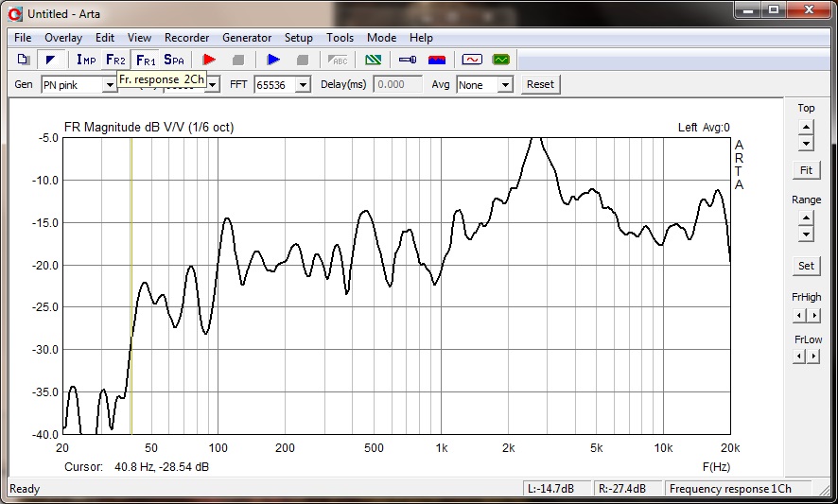The height and width of the screenshot is (504, 838).
Task: Start recording with the red play arrow
Action: [209, 60]
